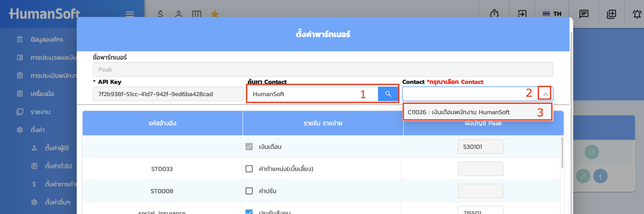This screenshot has height=214, width=644.
Task: Click the blue magnifier search button
Action: coord(388,94)
